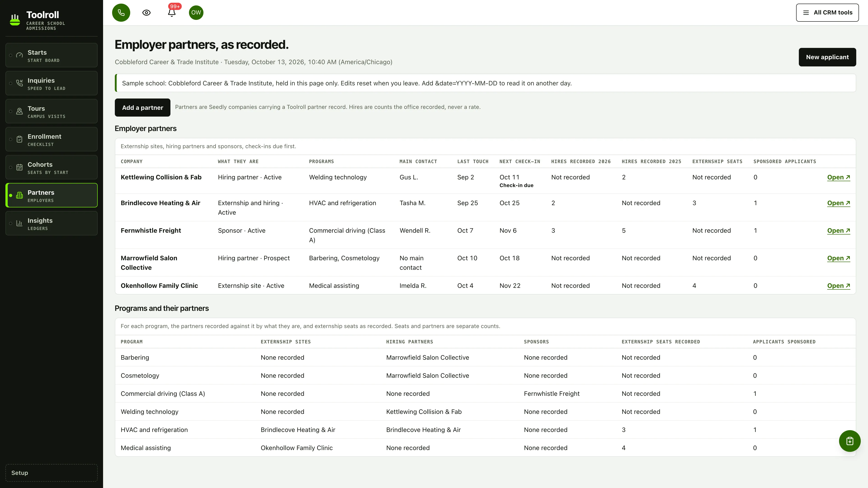The height and width of the screenshot is (488, 868).
Task: Open Insights ledgers page
Action: (x=52, y=223)
